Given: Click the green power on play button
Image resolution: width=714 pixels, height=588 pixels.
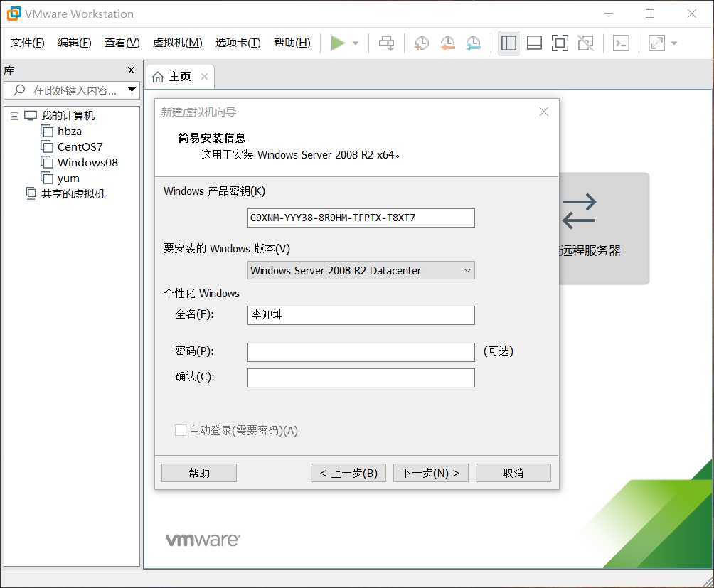Looking at the screenshot, I should pyautogui.click(x=337, y=43).
